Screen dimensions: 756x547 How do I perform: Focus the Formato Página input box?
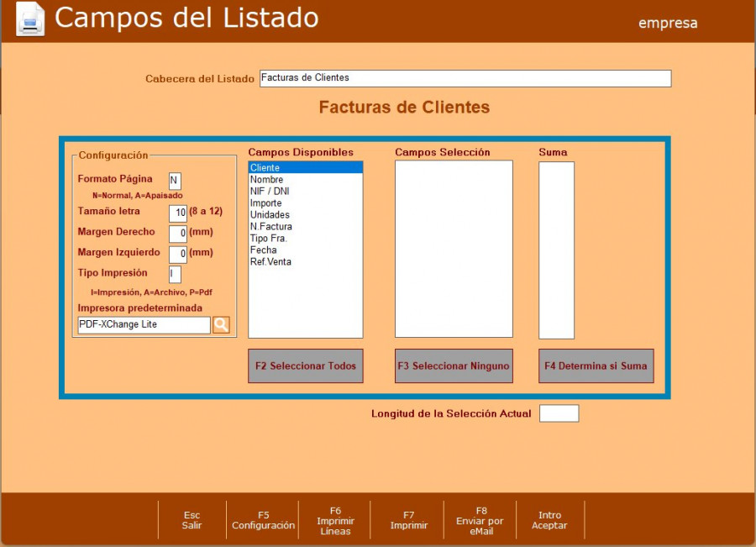pyautogui.click(x=175, y=181)
